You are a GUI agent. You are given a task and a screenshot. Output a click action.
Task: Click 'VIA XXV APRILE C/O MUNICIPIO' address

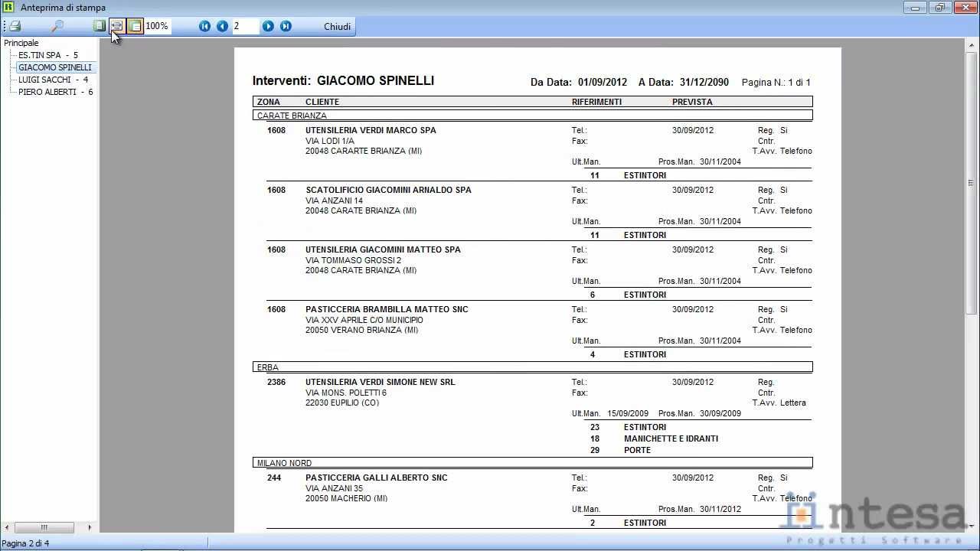tap(364, 320)
